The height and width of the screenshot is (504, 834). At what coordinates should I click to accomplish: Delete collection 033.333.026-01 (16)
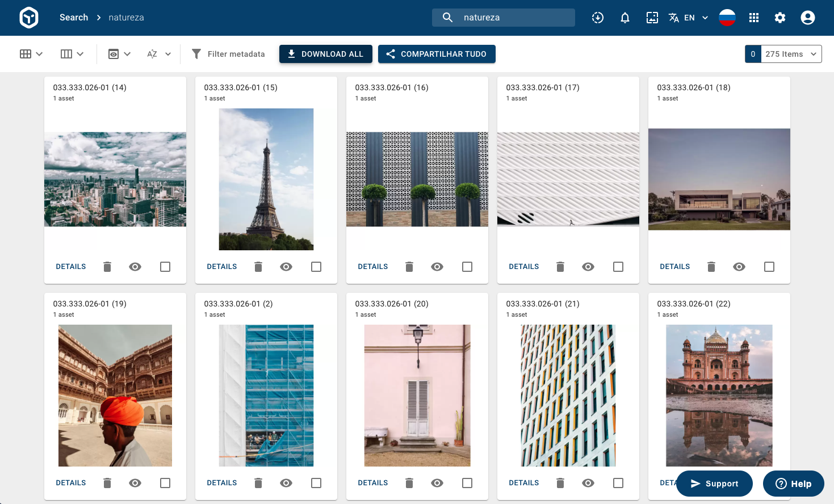[409, 267]
